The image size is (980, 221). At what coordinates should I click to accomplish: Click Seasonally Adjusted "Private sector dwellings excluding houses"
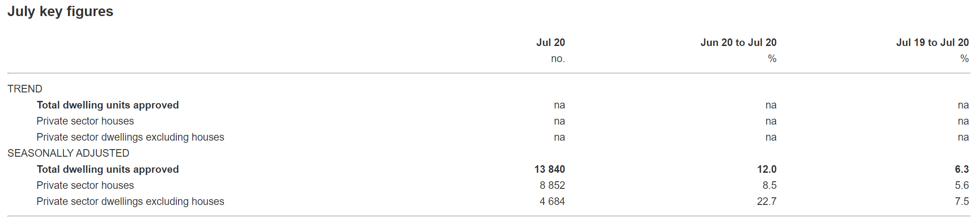pos(130,201)
